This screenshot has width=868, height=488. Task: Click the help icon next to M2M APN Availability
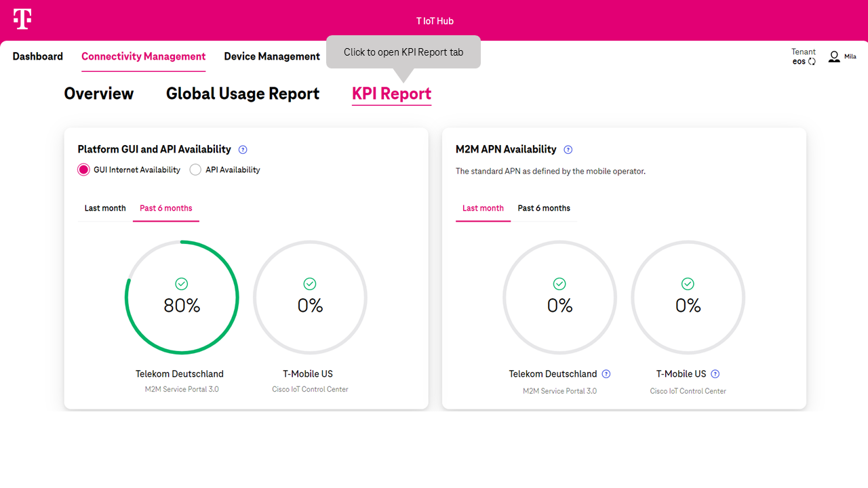(x=568, y=149)
